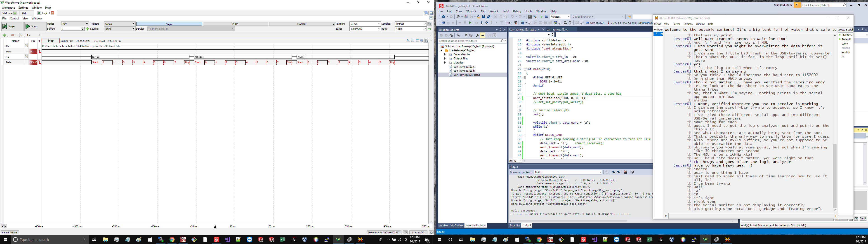The width and height of the screenshot is (868, 244).
Task: Collapse the Rx channel group
Action: tap(5, 46)
